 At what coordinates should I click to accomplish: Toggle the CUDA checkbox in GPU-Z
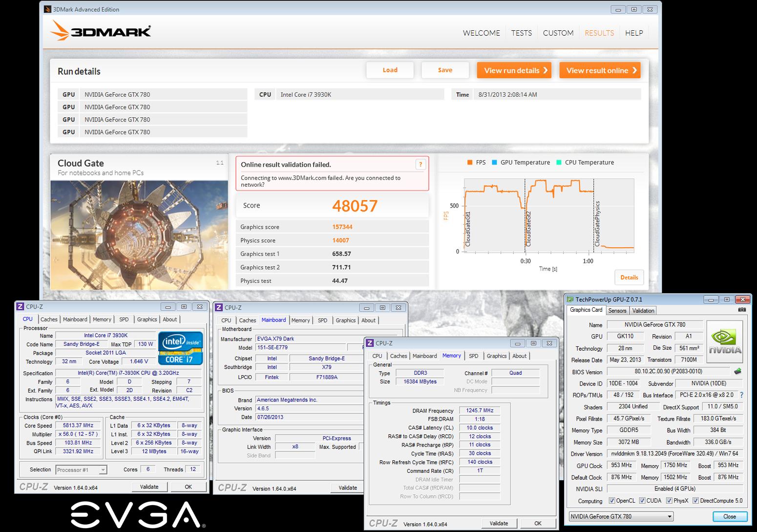[642, 501]
